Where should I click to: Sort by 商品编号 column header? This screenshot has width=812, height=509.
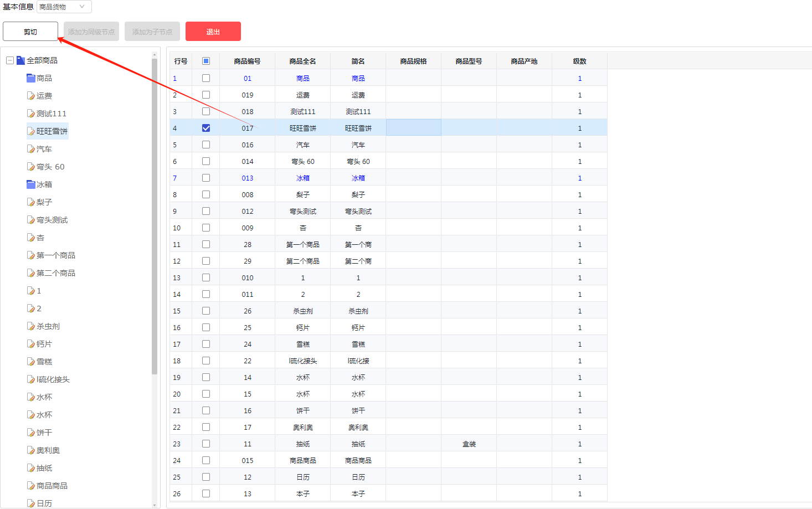(x=247, y=61)
